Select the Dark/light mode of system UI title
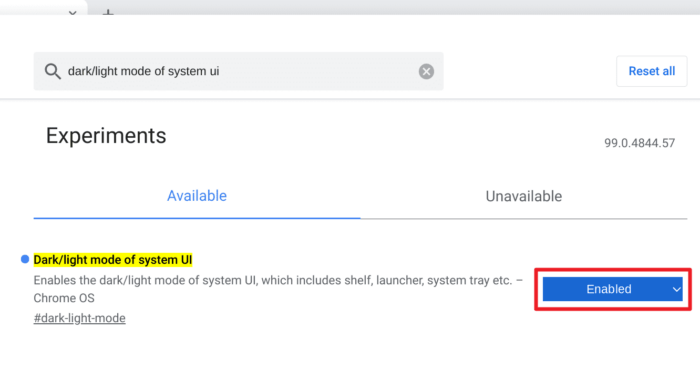This screenshot has height=390, width=700. point(113,260)
